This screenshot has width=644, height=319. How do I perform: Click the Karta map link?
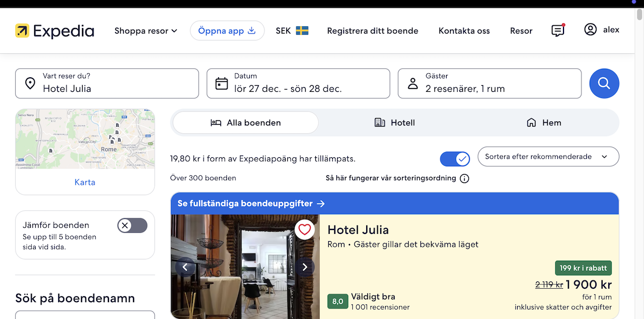[x=85, y=182]
